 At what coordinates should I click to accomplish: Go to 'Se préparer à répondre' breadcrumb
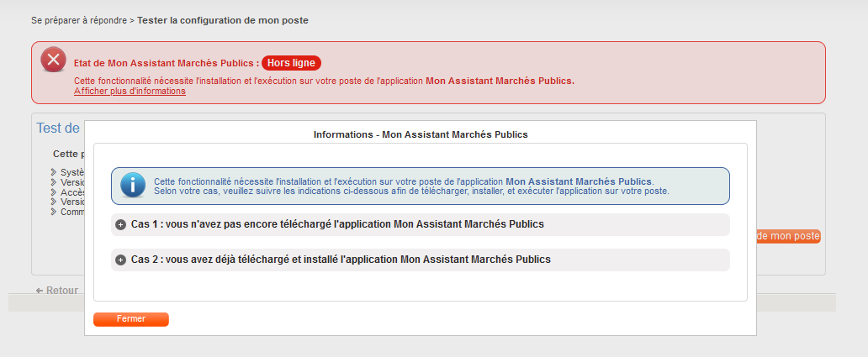coord(78,19)
